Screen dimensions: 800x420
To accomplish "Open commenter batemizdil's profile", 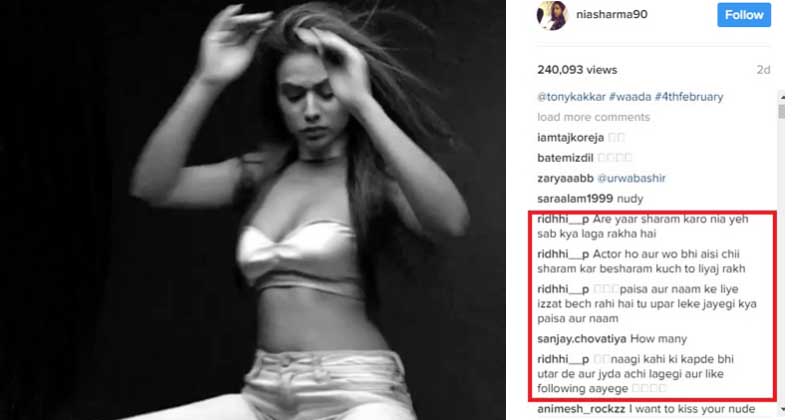I will pos(565,158).
